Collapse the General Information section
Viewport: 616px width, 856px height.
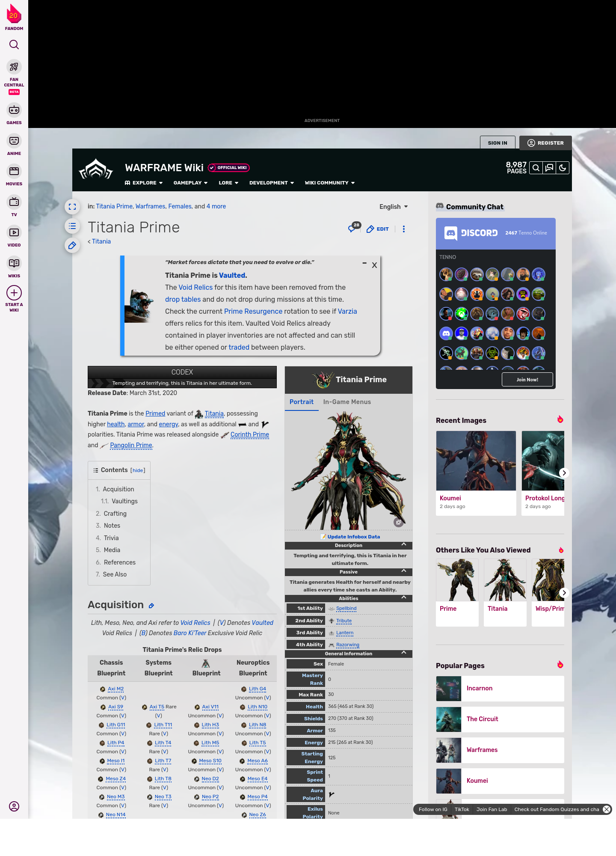(x=404, y=653)
